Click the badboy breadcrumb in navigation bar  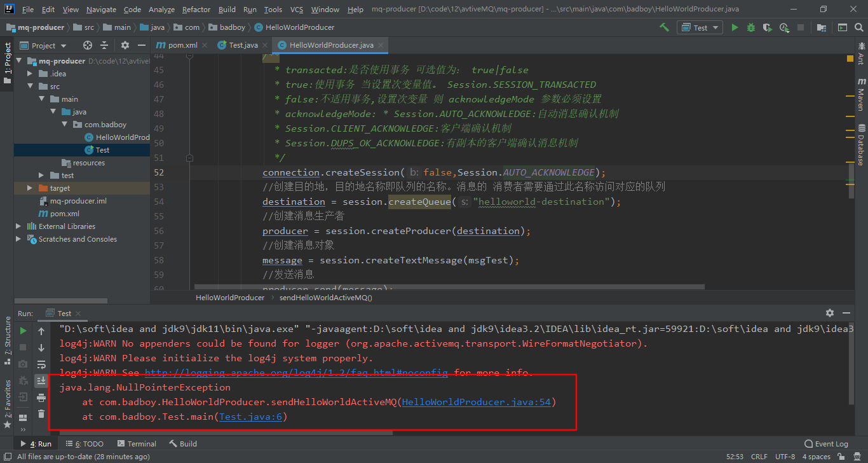click(227, 27)
